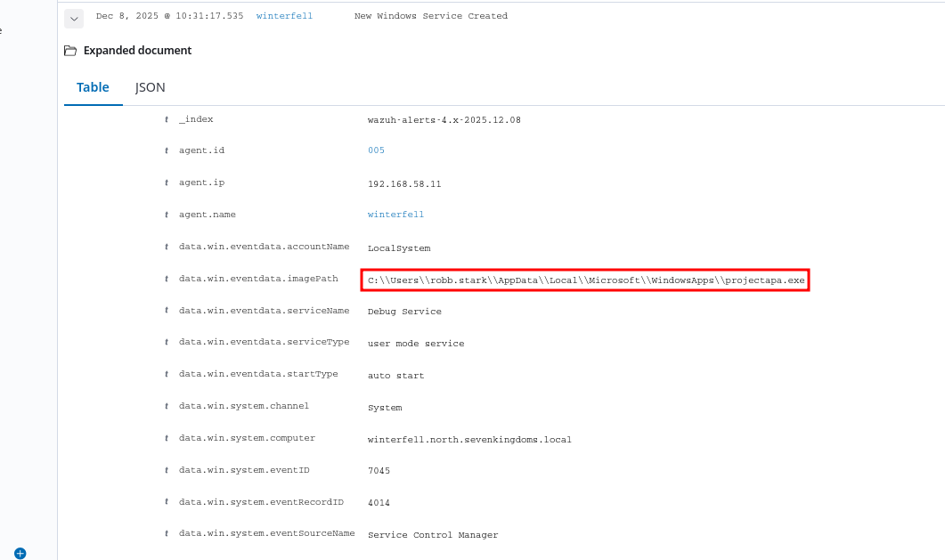Click the New Windows Service Created description
Viewport: 945px width, 560px height.
point(430,16)
